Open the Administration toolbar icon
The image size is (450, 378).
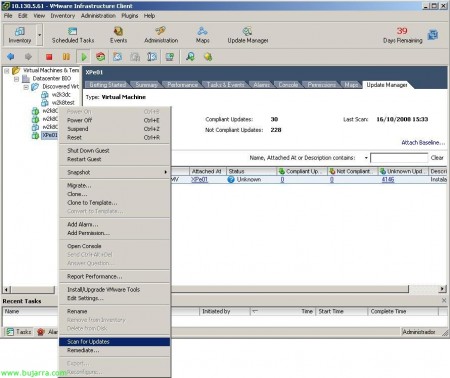point(161,35)
